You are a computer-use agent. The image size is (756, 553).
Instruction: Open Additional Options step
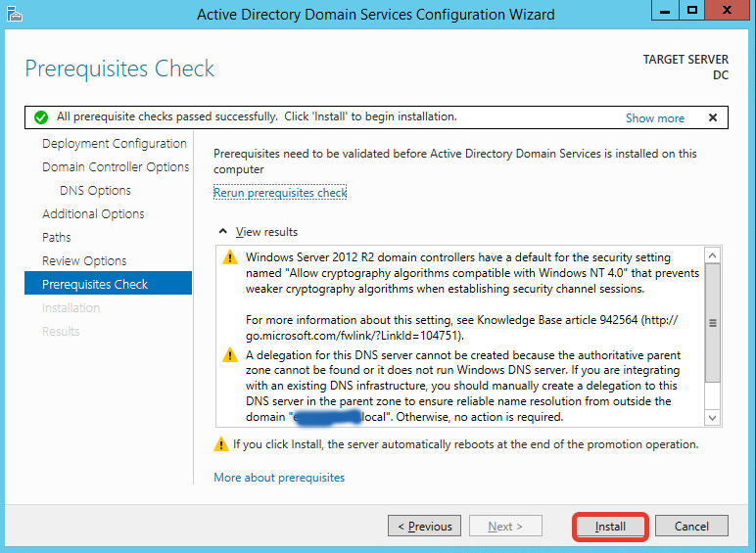pos(93,213)
